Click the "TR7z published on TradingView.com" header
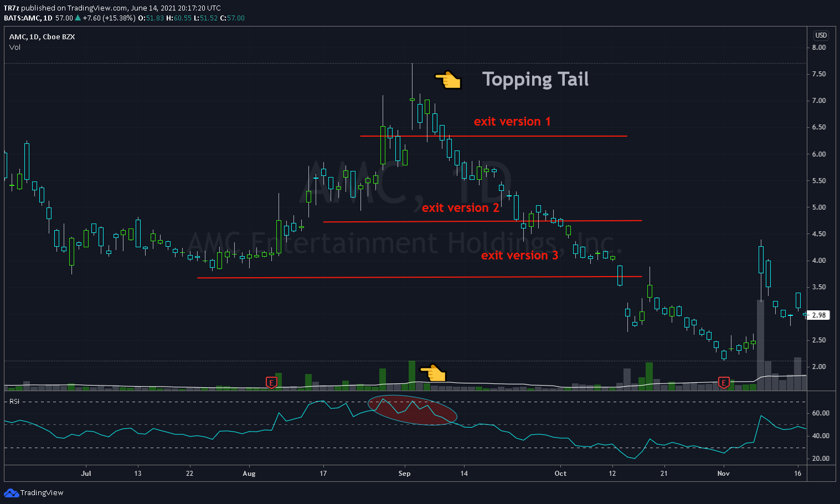 click(65, 8)
